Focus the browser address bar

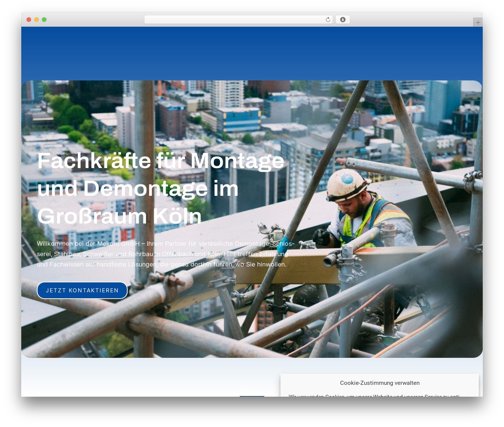239,20
